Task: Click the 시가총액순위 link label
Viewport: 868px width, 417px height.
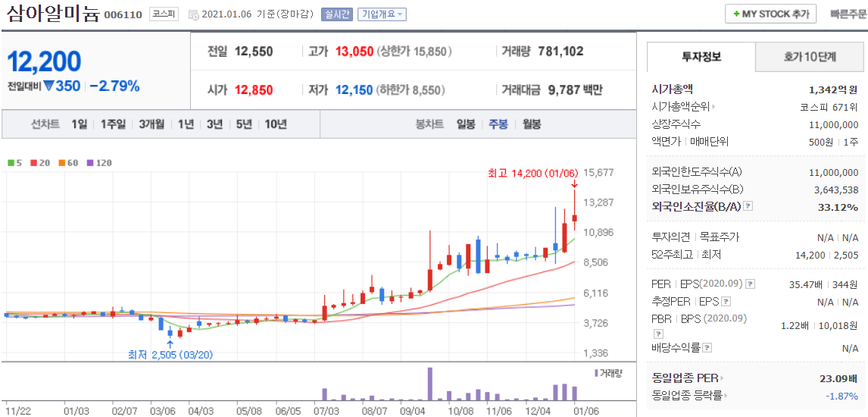Action: coord(681,107)
